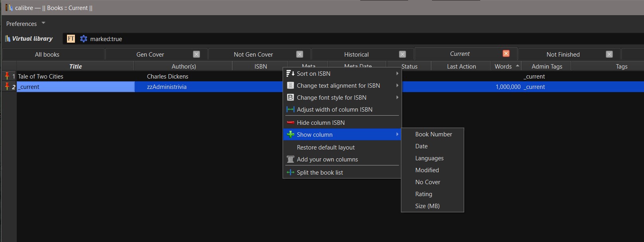Click the Split the book list icon
Viewport: 644px width, 242px height.
click(291, 172)
